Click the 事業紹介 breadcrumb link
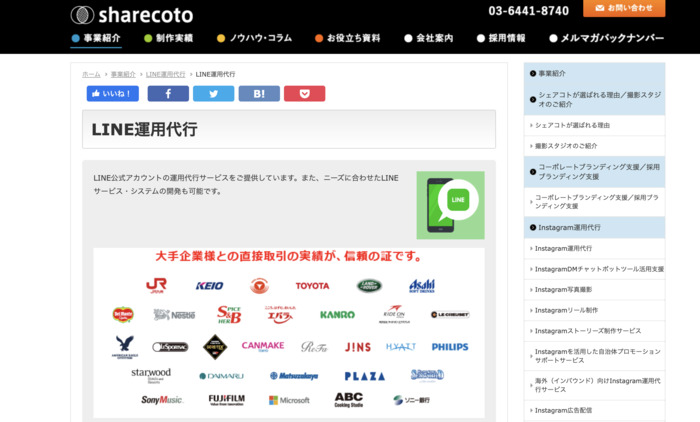The image size is (700, 422). coord(123,74)
